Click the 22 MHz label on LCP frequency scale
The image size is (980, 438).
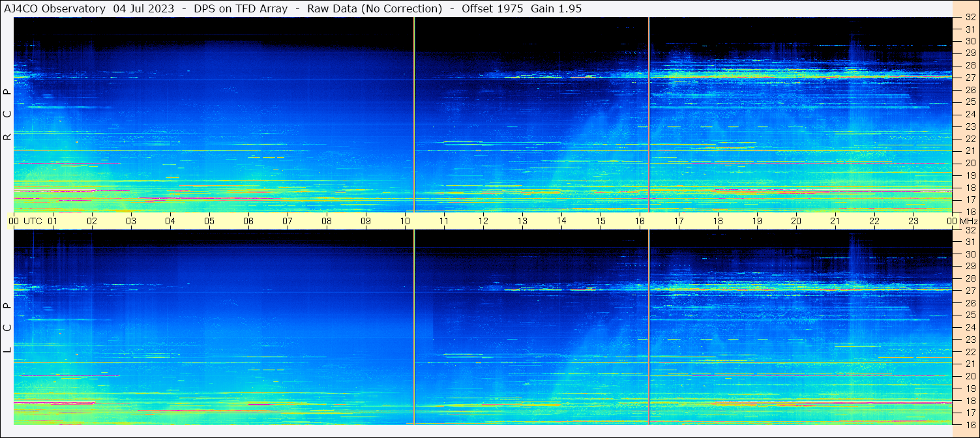click(970, 351)
